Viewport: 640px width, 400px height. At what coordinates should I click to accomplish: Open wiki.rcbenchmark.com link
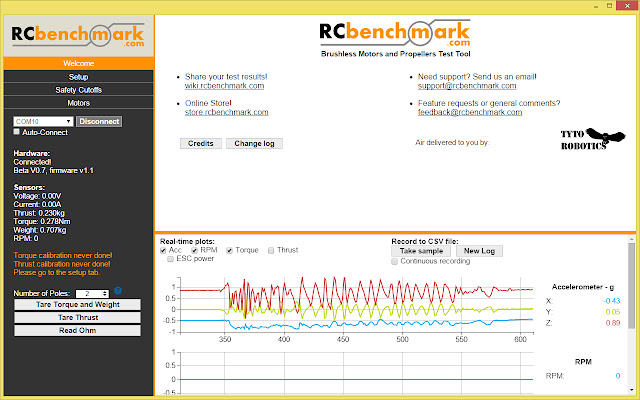coord(224,86)
